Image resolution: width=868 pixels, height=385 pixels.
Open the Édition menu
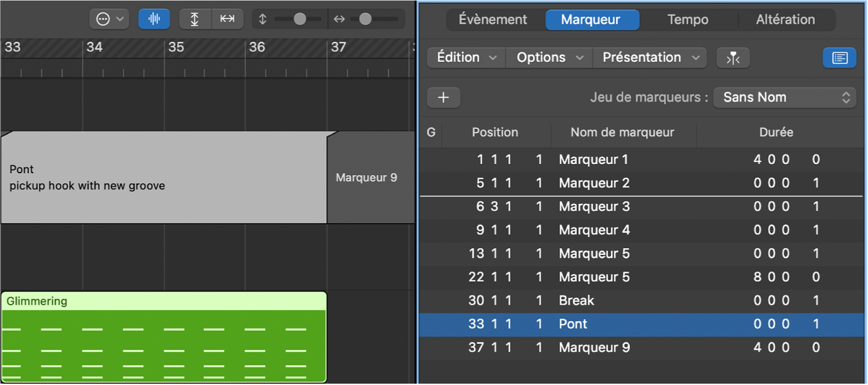tap(466, 58)
